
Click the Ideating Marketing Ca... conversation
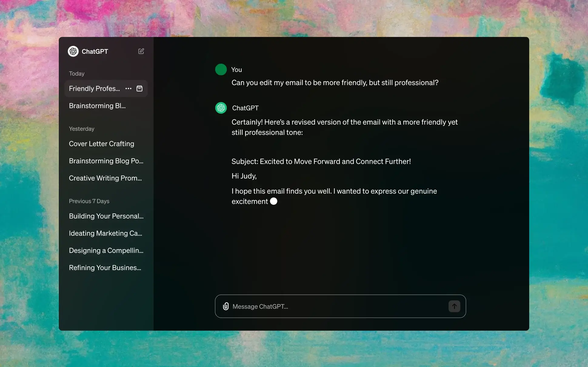pyautogui.click(x=106, y=233)
